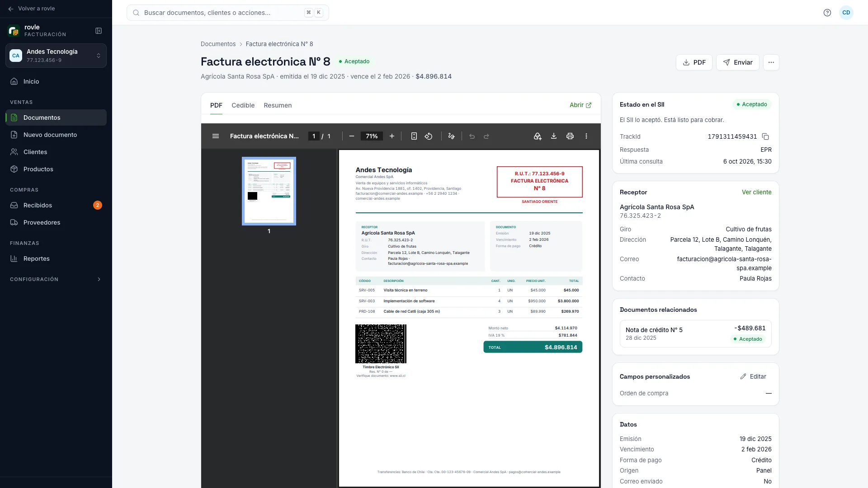
Task: Click the Abrir external link
Action: tap(580, 105)
